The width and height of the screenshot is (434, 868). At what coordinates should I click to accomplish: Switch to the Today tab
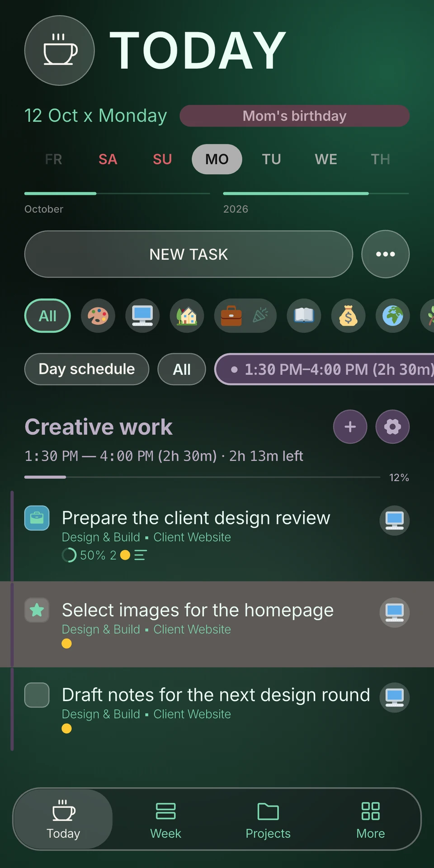click(63, 819)
